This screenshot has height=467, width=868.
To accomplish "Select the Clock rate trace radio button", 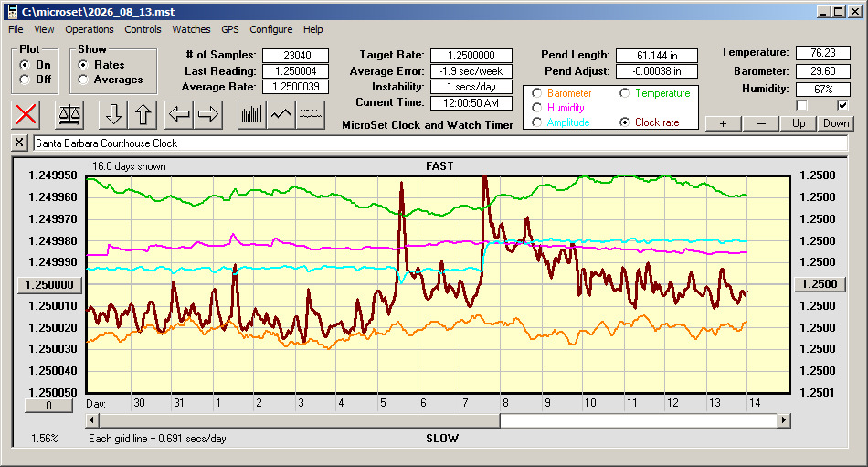I will pos(624,122).
